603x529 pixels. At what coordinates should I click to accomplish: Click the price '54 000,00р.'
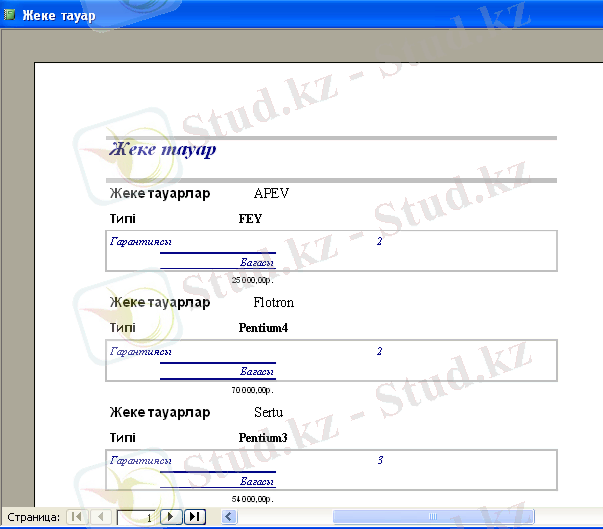pyautogui.click(x=253, y=499)
